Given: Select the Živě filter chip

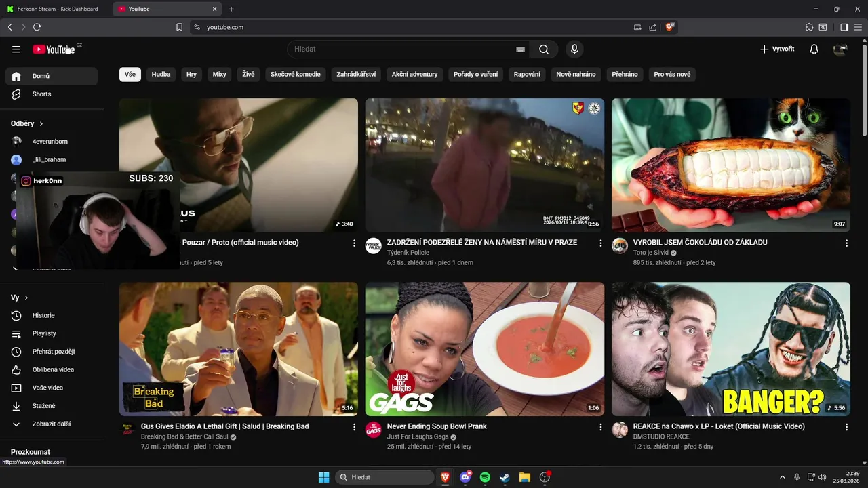Looking at the screenshot, I should coord(248,74).
